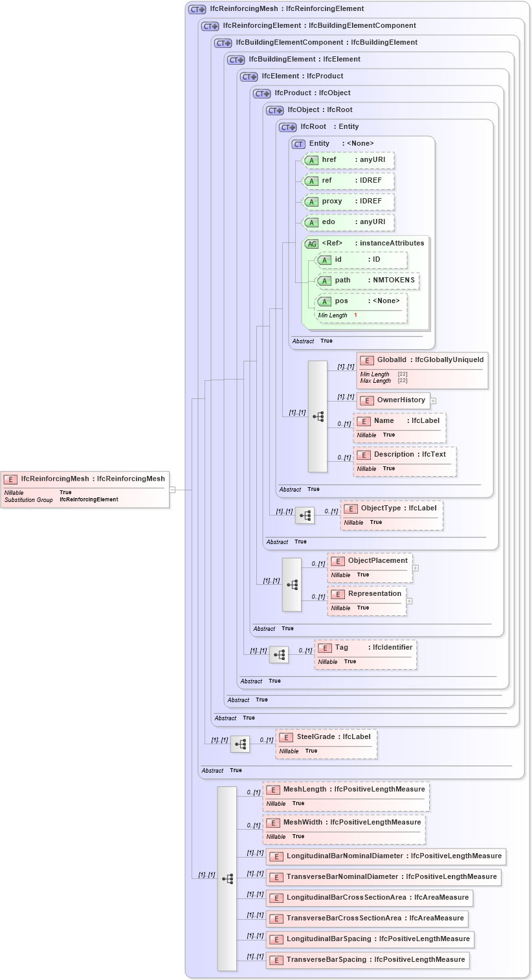Expand ObjectPlacement using the plus button
532x980 pixels.
(x=416, y=567)
